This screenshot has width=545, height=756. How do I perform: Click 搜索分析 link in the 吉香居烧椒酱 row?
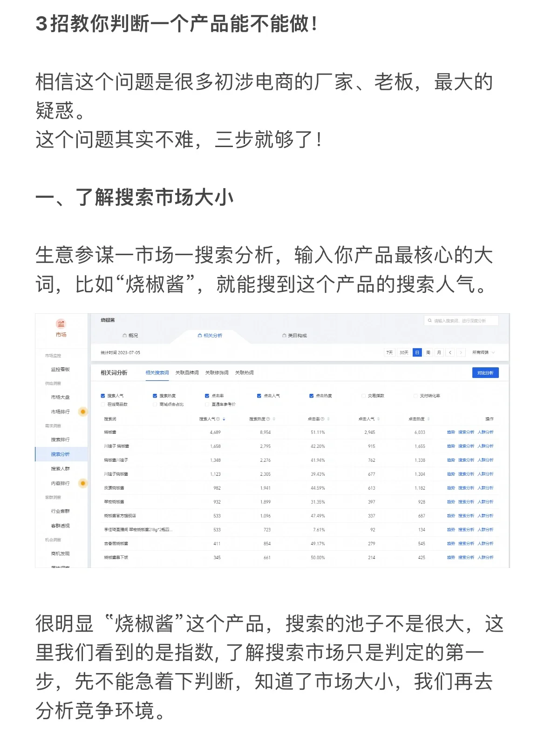pos(466,543)
